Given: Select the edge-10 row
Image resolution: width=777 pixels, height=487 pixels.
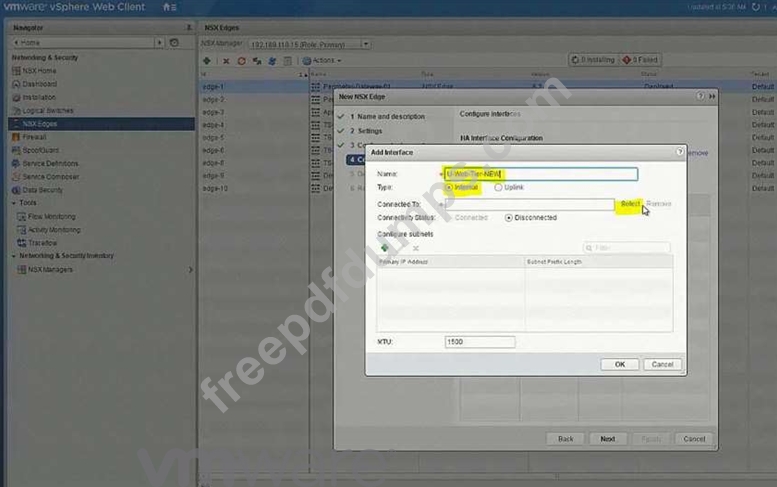Looking at the screenshot, I should 254,188.
